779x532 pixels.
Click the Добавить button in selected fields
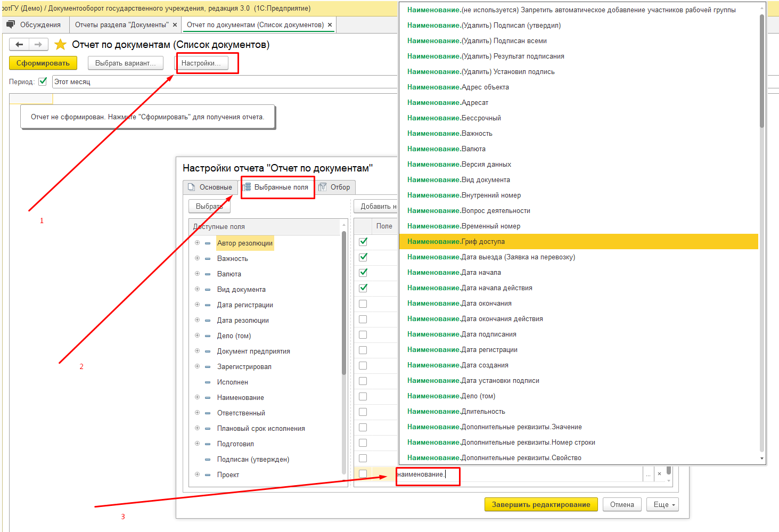[x=376, y=206]
